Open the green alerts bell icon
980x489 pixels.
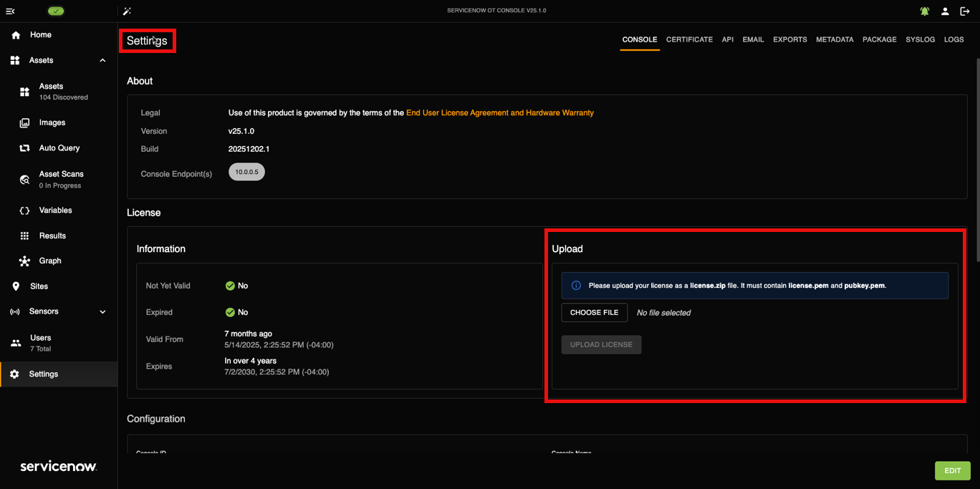925,11
